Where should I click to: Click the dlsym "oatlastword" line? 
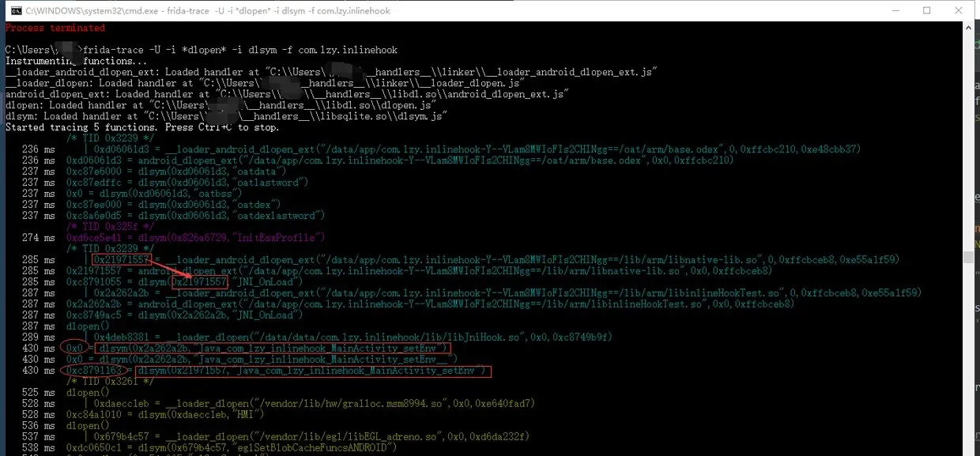coord(186,183)
